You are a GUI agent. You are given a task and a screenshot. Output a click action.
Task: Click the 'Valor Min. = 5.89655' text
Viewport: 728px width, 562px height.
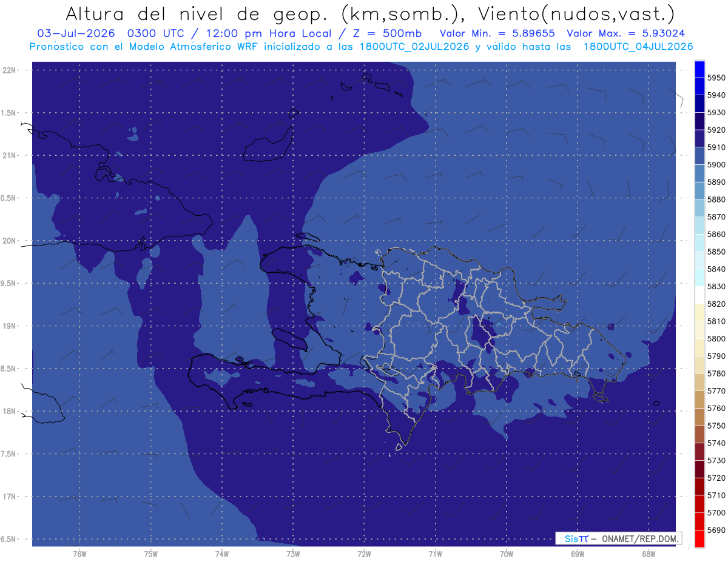(x=497, y=33)
